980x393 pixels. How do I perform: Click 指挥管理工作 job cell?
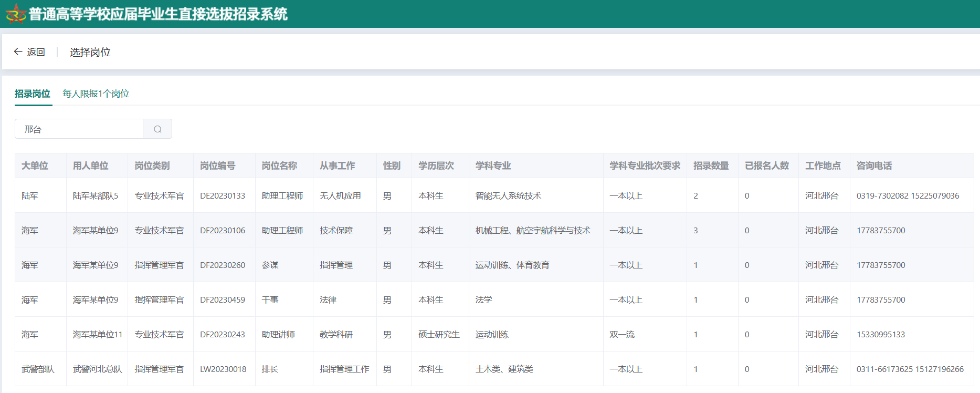click(344, 369)
